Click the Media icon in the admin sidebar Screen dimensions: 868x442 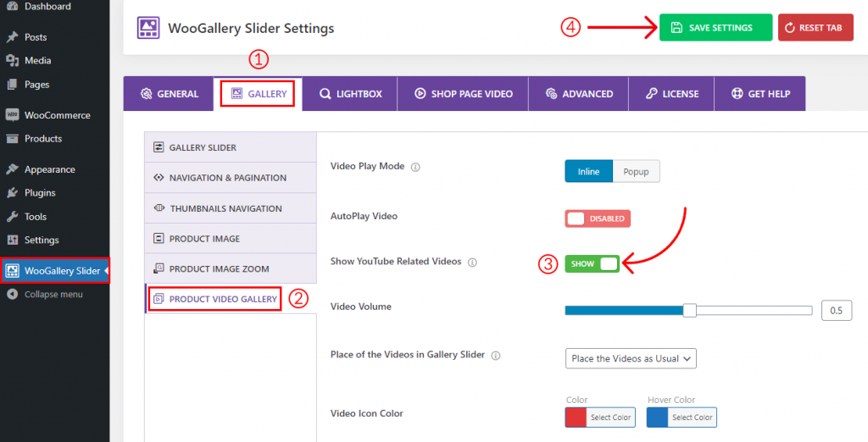click(x=12, y=60)
